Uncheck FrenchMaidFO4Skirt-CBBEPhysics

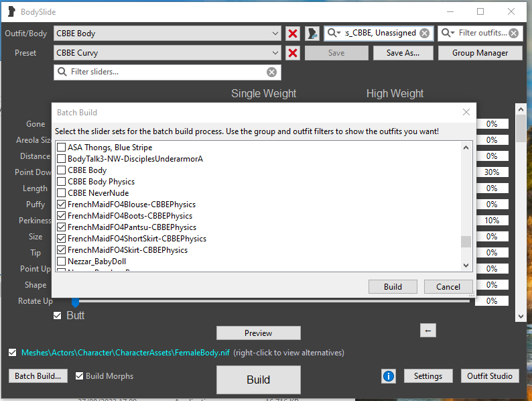[x=62, y=250]
